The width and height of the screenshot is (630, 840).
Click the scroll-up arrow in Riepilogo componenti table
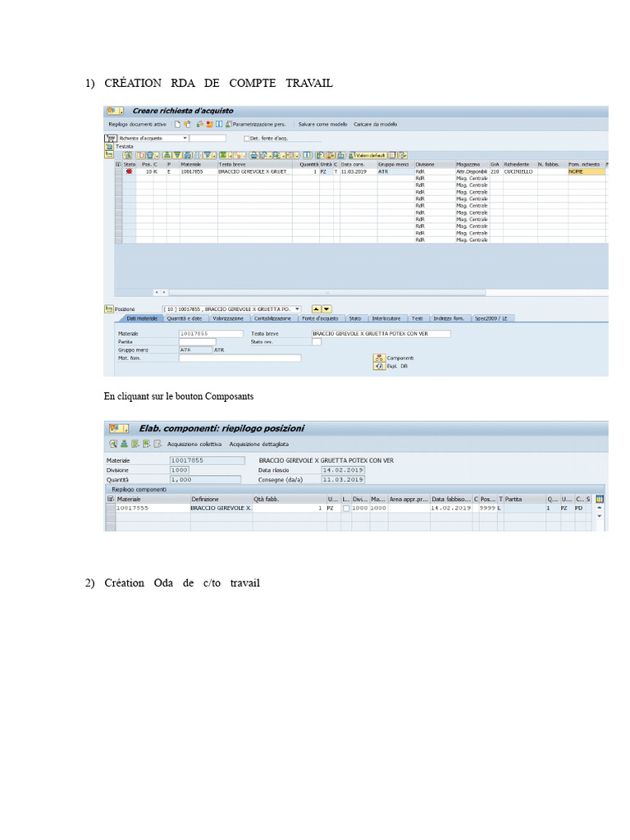[600, 508]
